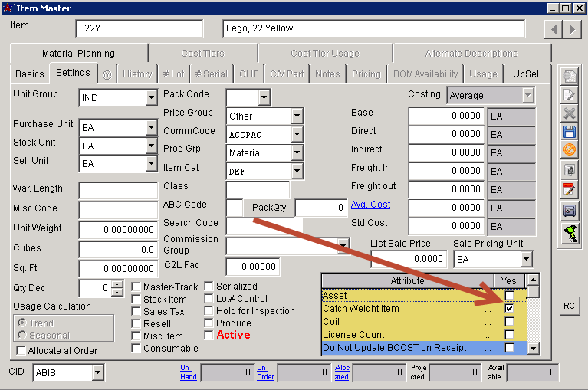Open the Sale Pricing Unit dropdown

(525, 260)
